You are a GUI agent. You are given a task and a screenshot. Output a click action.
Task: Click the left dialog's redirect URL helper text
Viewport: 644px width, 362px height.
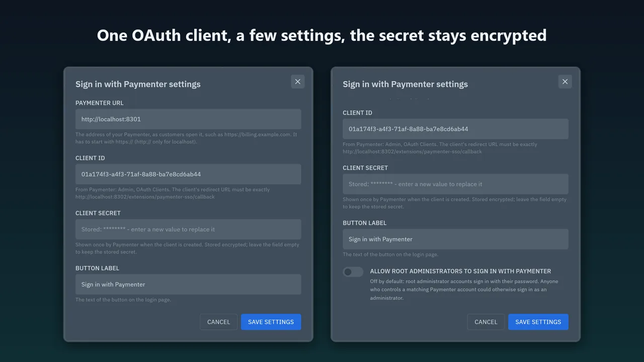click(173, 193)
